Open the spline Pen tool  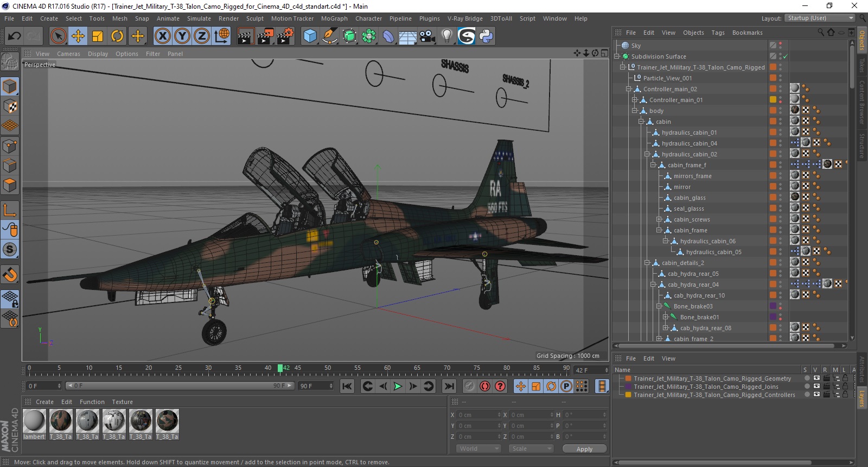point(329,36)
